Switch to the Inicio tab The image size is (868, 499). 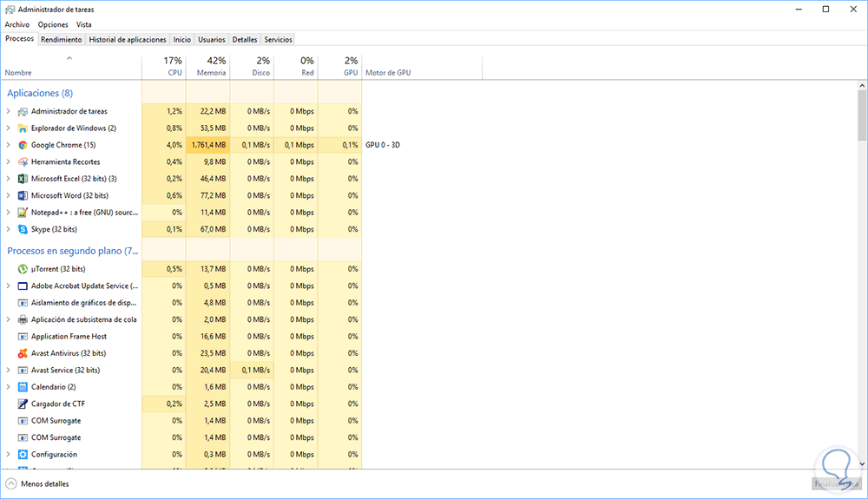pyautogui.click(x=181, y=40)
